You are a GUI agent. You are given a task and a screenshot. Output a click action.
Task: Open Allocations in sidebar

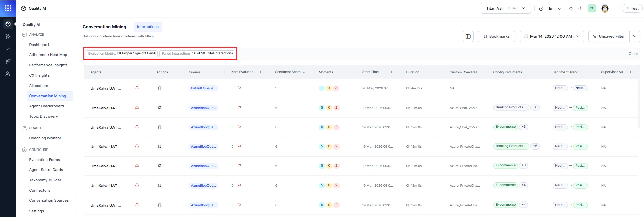coord(39,86)
